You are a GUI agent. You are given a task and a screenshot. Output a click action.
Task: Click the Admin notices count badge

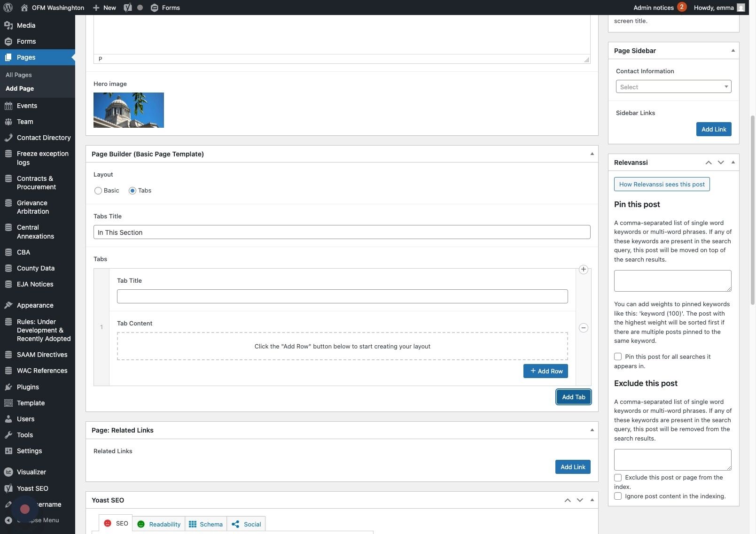(682, 7)
